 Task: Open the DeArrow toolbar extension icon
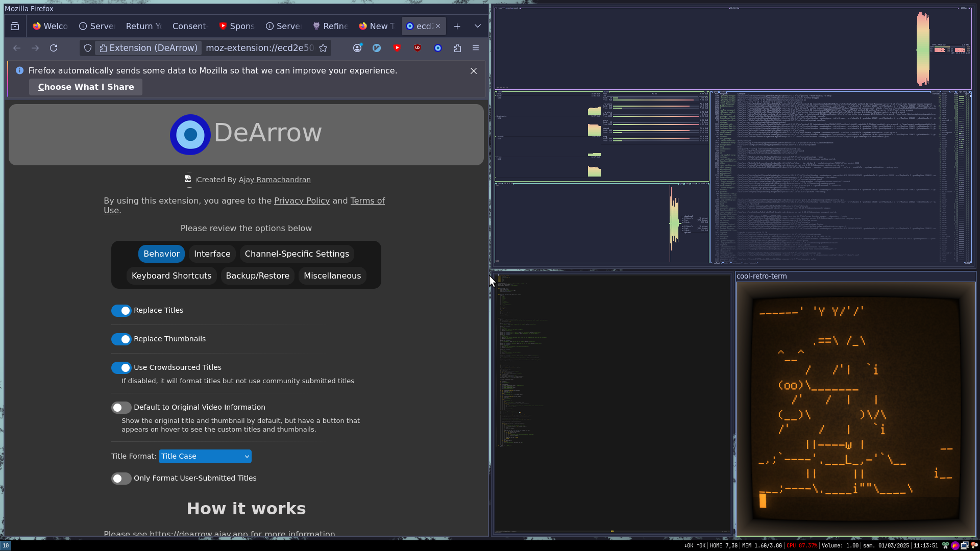coord(438,48)
